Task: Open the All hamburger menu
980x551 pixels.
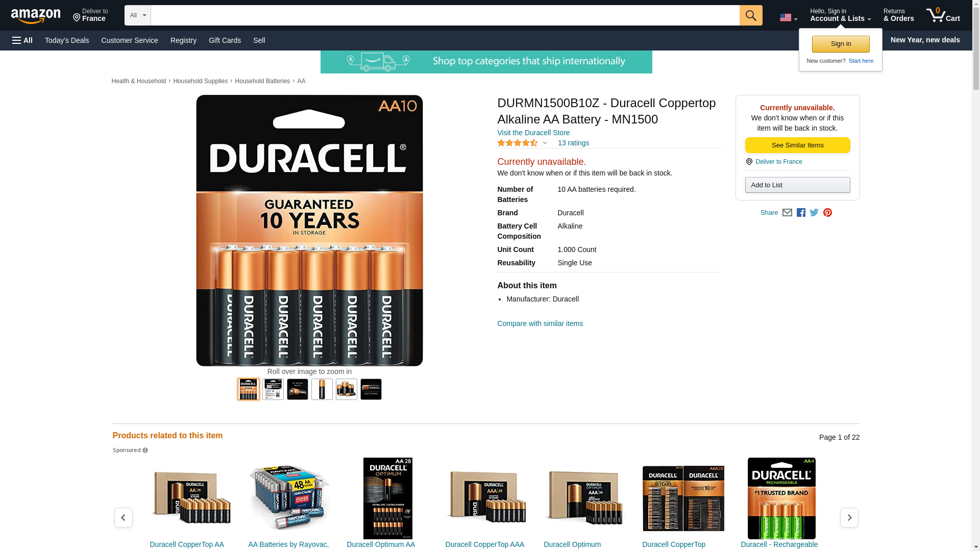Action: click(x=22, y=40)
